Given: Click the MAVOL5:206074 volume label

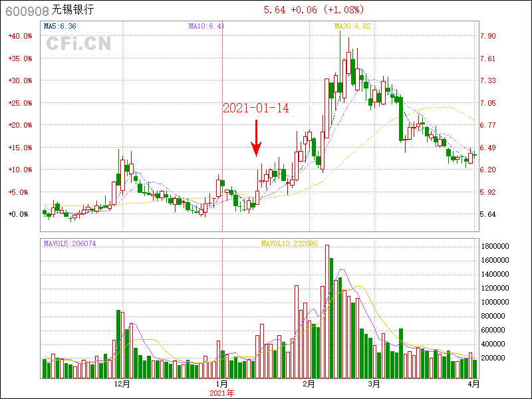Looking at the screenshot, I should (70, 243).
